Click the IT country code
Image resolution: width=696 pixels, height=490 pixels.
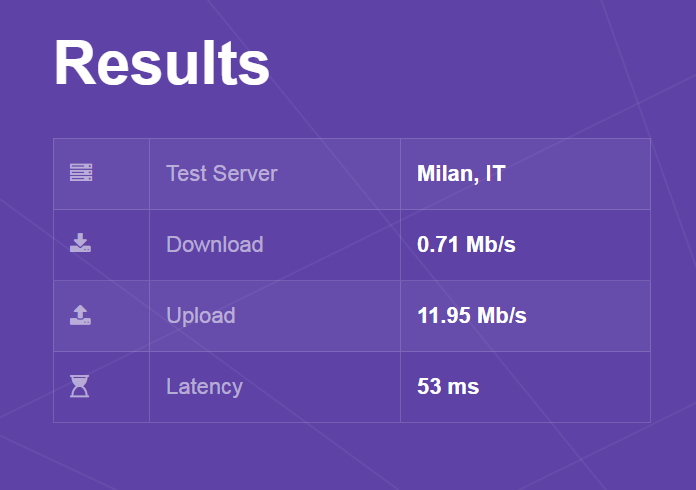click(495, 173)
